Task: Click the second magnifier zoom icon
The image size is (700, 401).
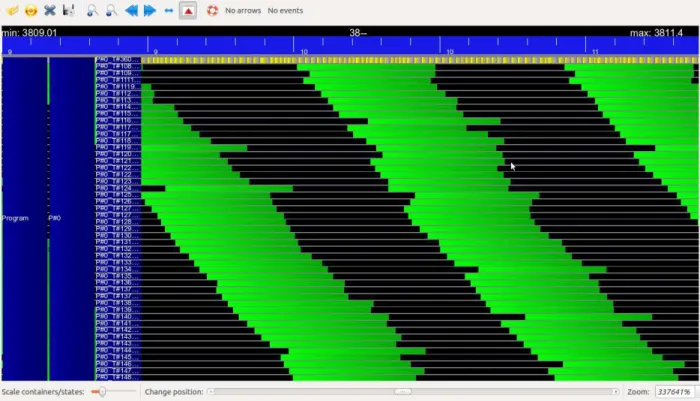Action: pos(111,10)
